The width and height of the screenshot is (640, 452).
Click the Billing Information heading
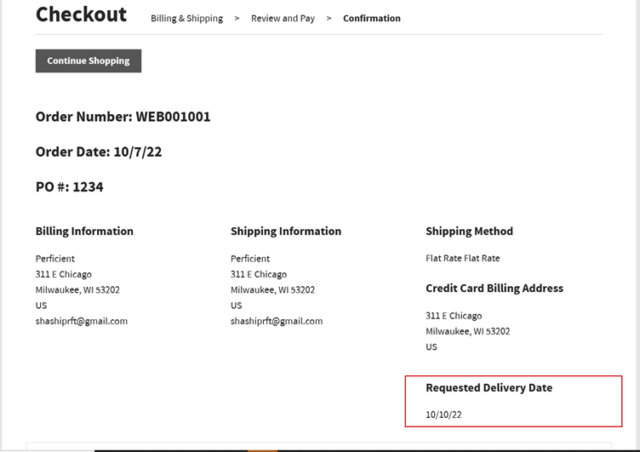(84, 231)
